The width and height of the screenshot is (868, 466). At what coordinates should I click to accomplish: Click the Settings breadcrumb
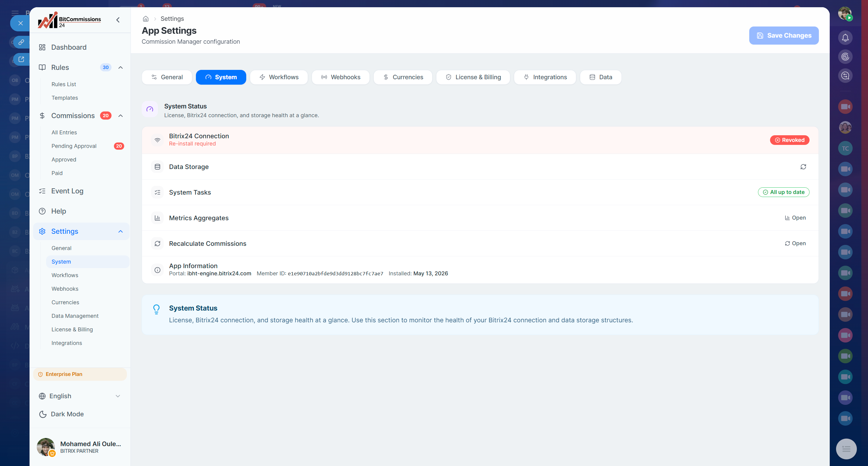[x=172, y=19]
